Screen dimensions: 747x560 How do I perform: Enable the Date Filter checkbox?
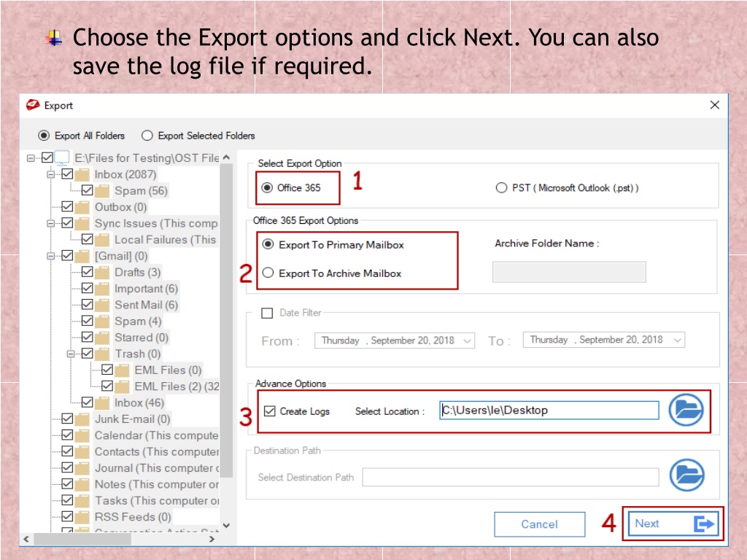[267, 313]
